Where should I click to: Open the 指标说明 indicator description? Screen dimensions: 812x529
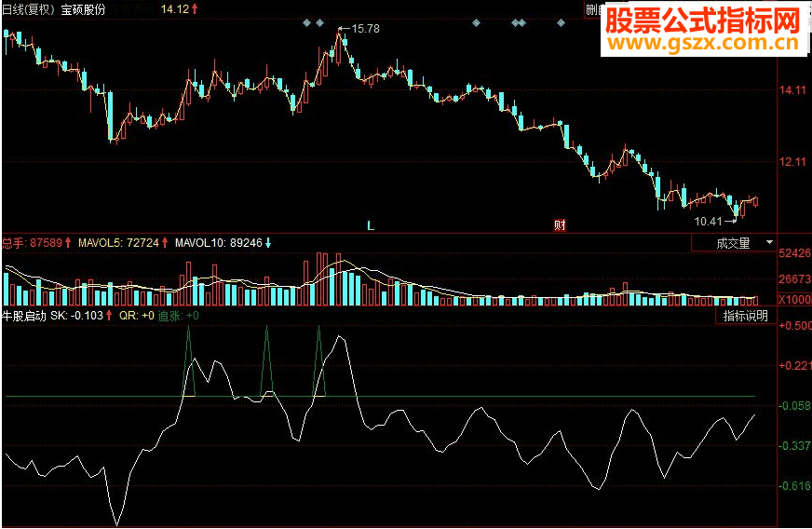click(x=745, y=316)
